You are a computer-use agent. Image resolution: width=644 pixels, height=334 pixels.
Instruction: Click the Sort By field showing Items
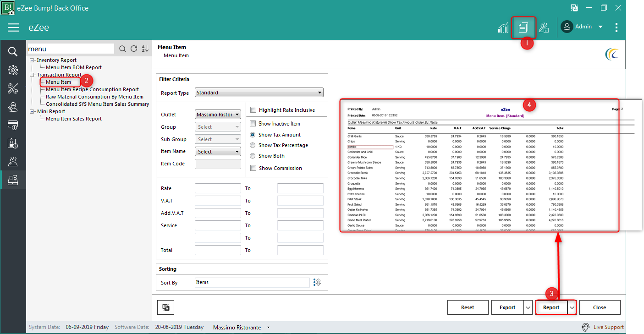coord(252,283)
